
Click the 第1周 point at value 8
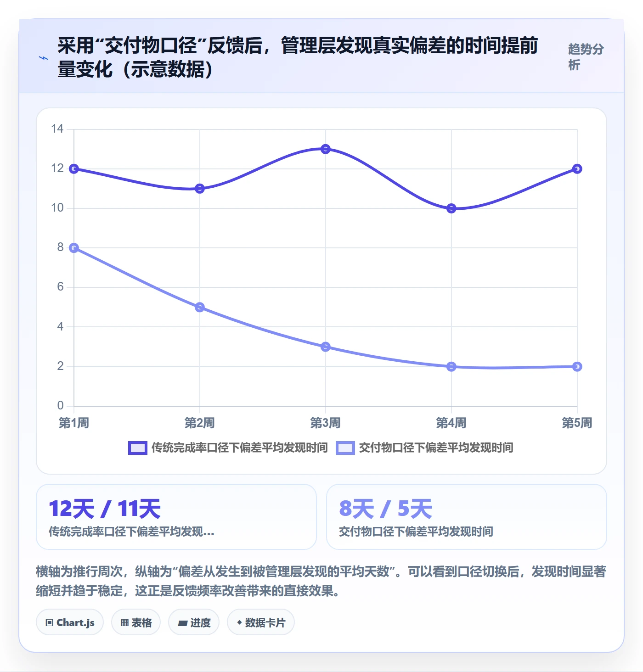pos(74,248)
